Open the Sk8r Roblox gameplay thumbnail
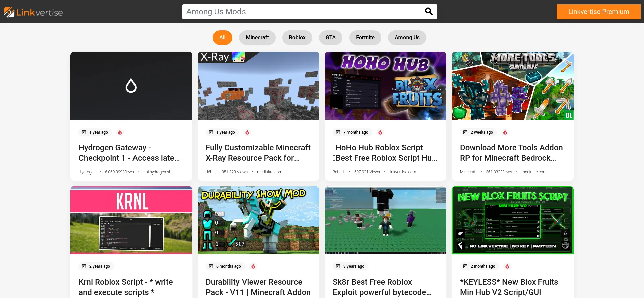The height and width of the screenshot is (298, 644). tap(385, 220)
